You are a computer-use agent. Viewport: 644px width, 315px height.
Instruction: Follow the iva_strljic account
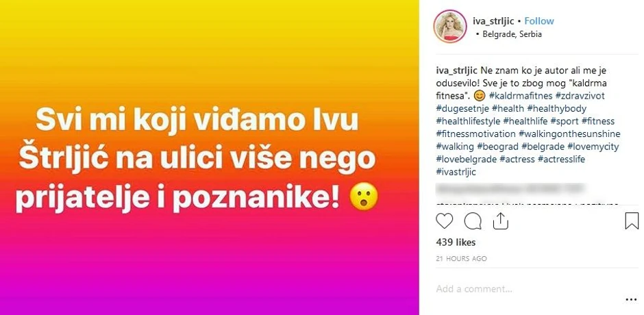pyautogui.click(x=539, y=21)
